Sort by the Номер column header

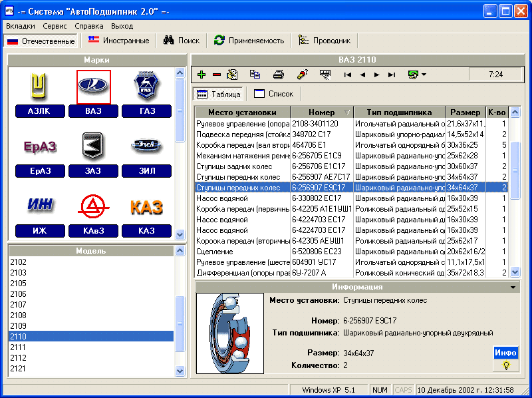point(321,112)
